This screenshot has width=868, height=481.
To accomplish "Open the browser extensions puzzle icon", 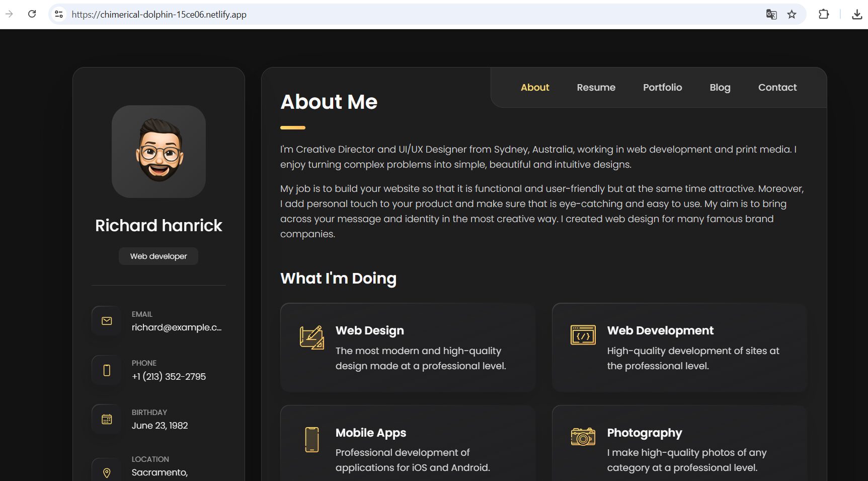I will (824, 14).
